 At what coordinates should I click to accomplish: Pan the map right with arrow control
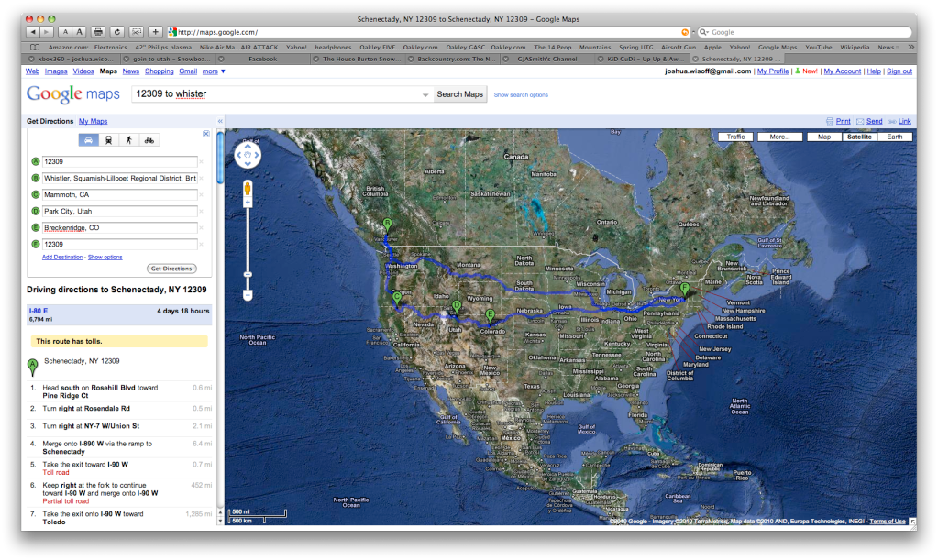(x=258, y=156)
